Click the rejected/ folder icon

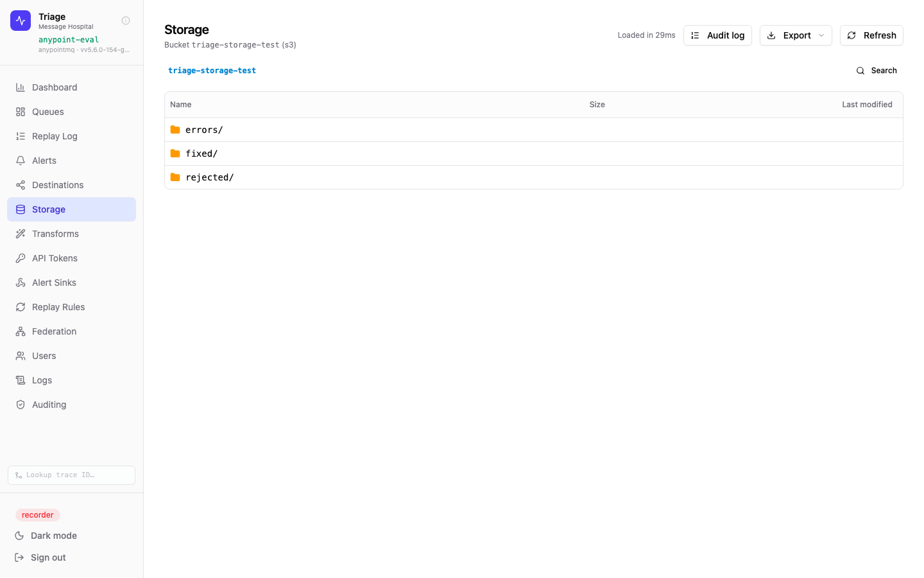[175, 177]
